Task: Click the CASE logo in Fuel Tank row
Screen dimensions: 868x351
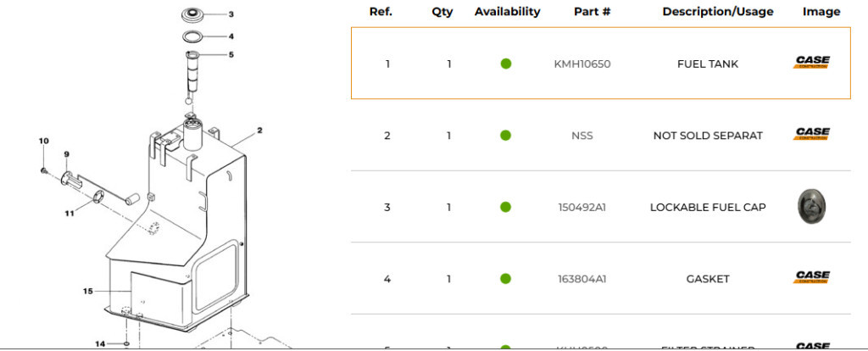Action: 811,62
